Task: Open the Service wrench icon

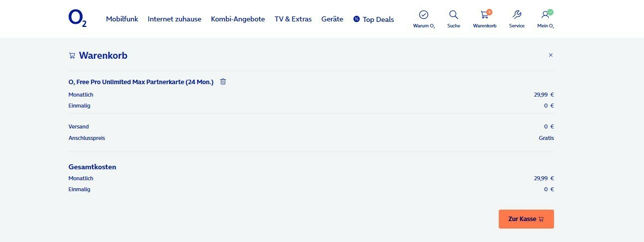Action: point(517,14)
